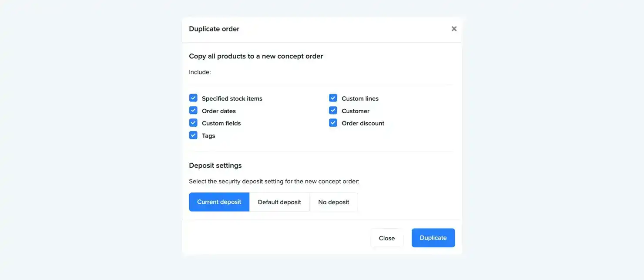Select the Default deposit setting

[279, 202]
